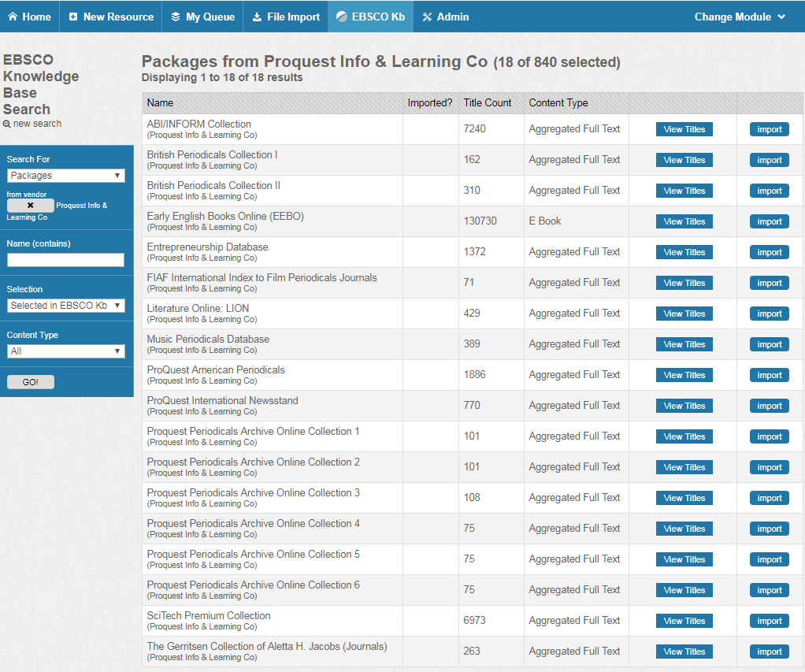View titles for ABI/INFORM Collection

click(684, 129)
